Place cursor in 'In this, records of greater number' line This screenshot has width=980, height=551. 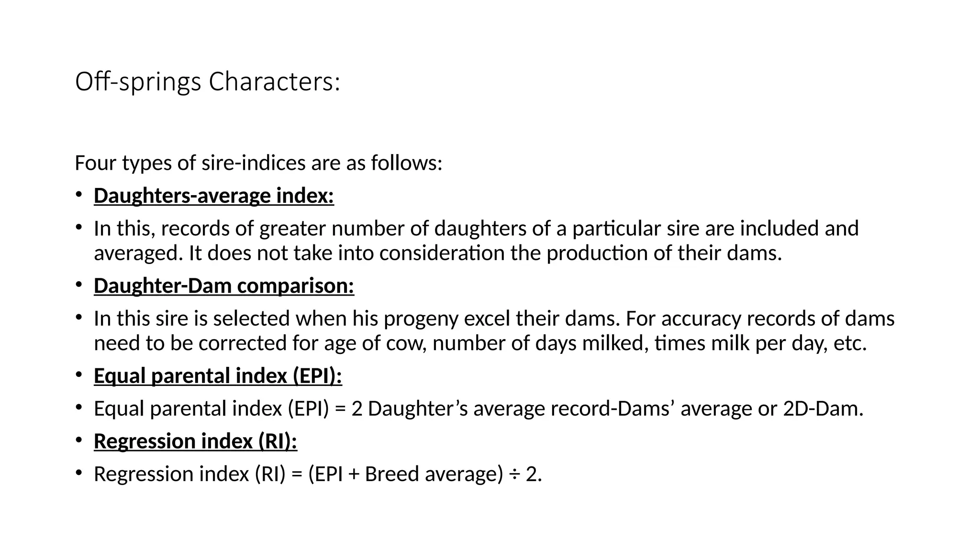coord(476,229)
